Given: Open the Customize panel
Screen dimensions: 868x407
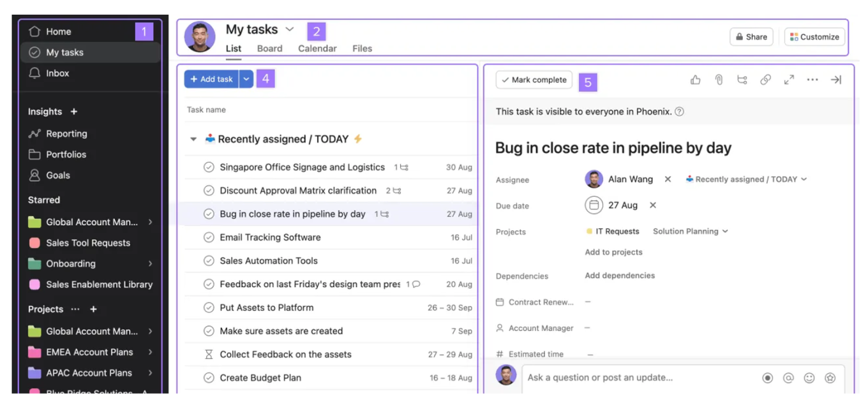Looking at the screenshot, I should (814, 36).
